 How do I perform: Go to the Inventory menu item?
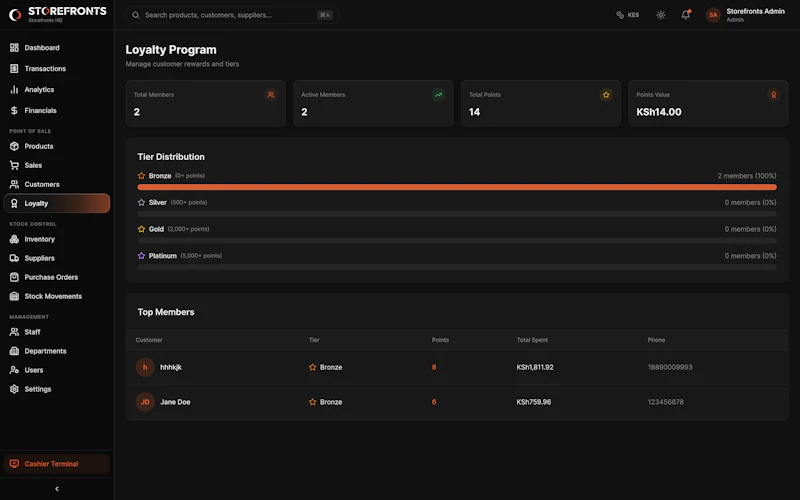57,239
